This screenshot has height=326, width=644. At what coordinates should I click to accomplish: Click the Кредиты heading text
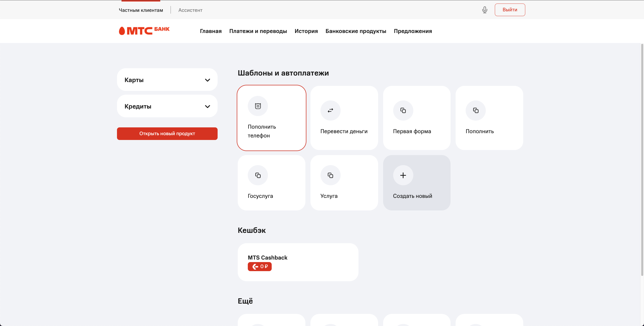pyautogui.click(x=138, y=106)
